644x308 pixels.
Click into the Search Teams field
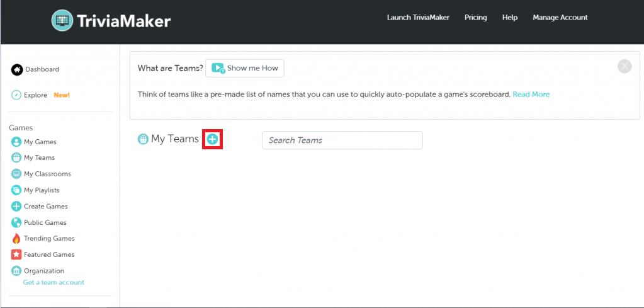click(342, 140)
